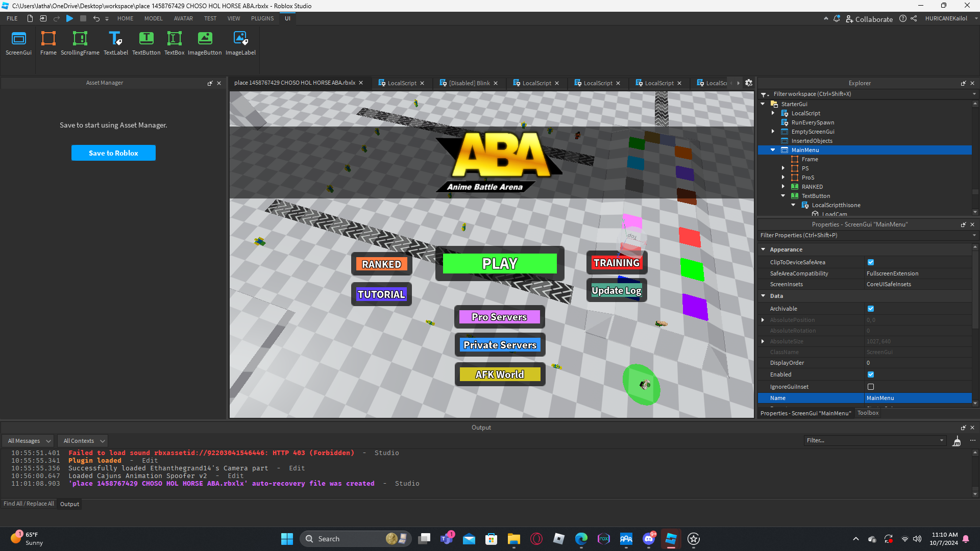980x551 pixels.
Task: Click the green PLAY button in the viewport
Action: coord(500,264)
